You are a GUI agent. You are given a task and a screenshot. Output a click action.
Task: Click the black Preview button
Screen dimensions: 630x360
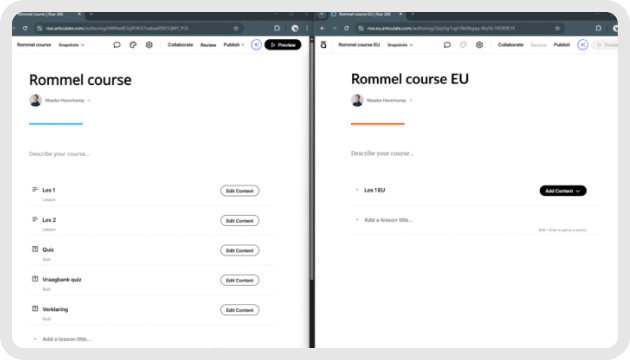[x=283, y=45]
